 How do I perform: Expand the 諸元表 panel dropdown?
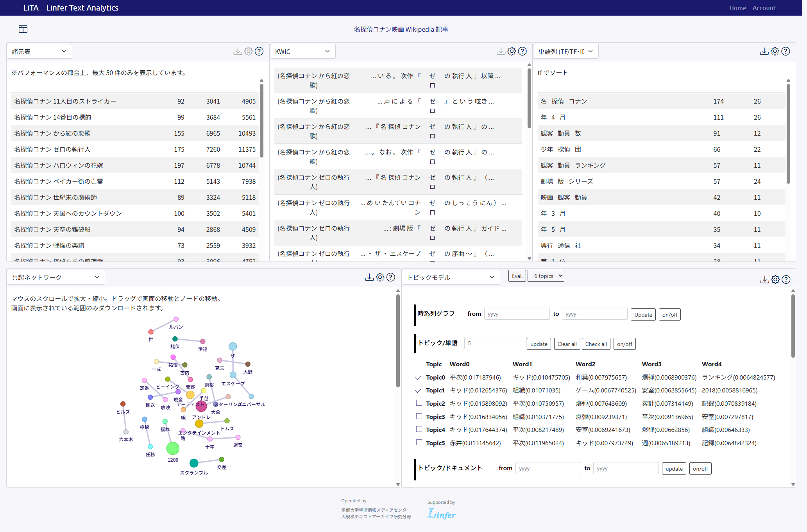click(x=39, y=51)
